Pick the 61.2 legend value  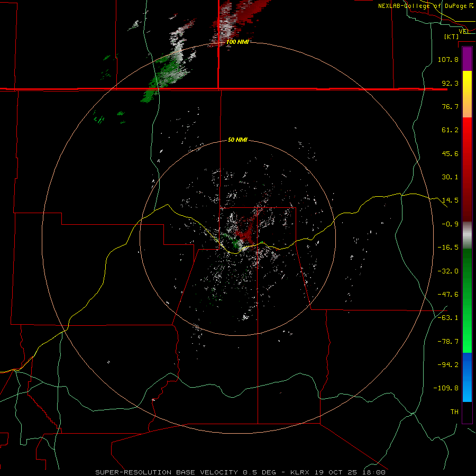[450, 130]
